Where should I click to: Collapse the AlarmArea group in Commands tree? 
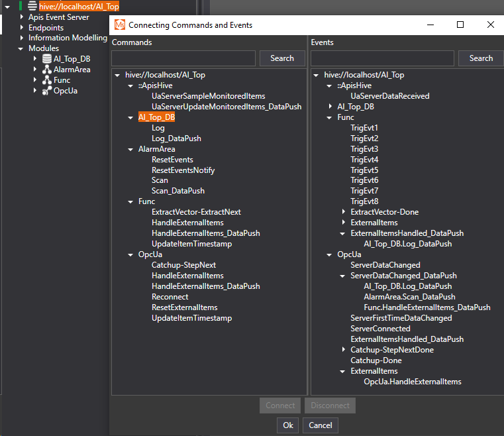131,149
